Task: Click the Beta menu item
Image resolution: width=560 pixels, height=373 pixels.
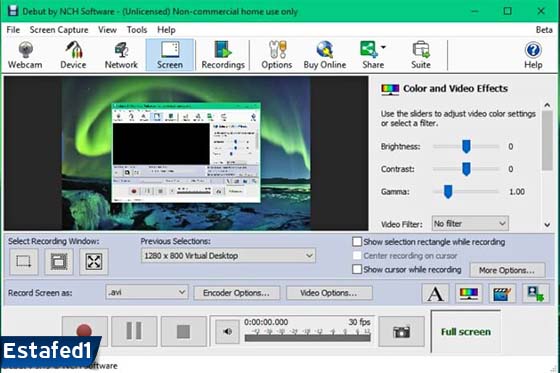Action: [544, 30]
